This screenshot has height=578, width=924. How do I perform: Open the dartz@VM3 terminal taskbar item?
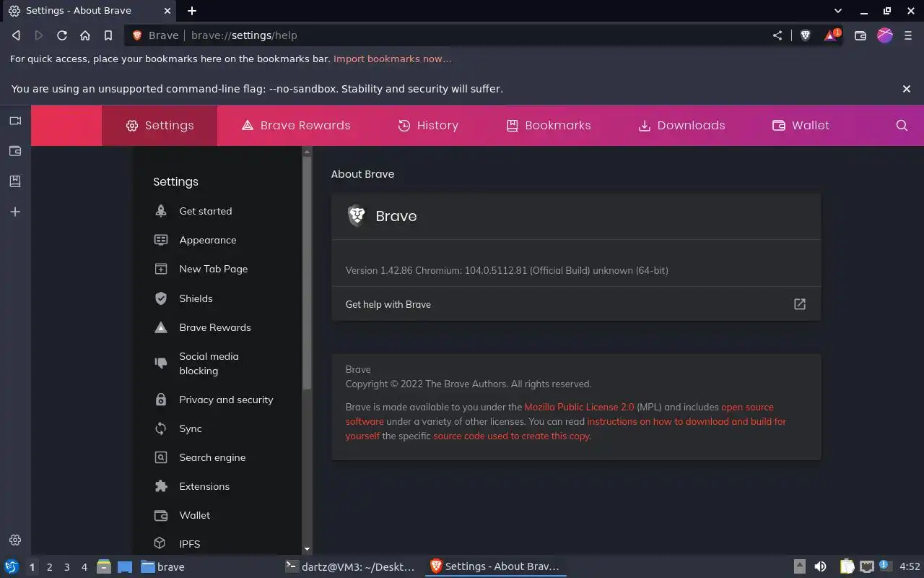tap(350, 567)
